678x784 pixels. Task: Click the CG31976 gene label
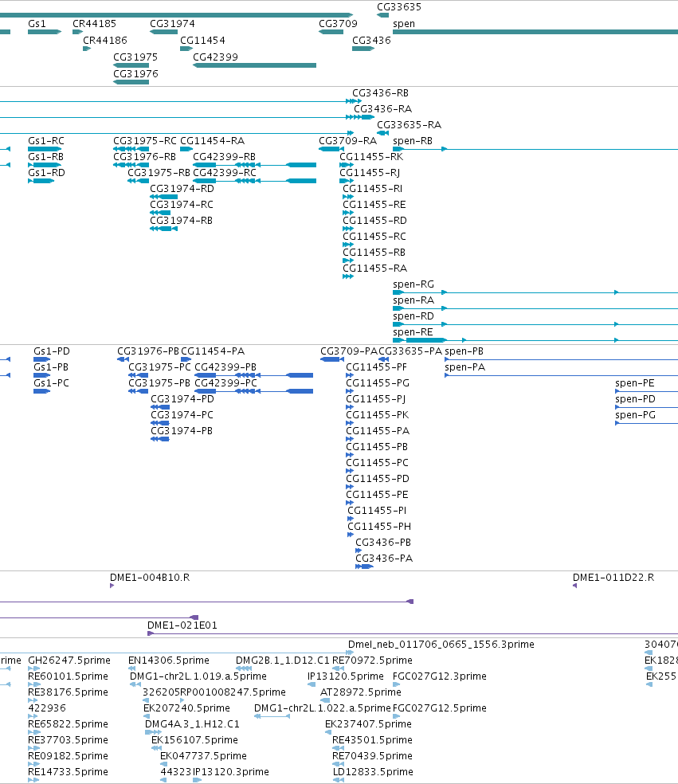[x=135, y=73]
